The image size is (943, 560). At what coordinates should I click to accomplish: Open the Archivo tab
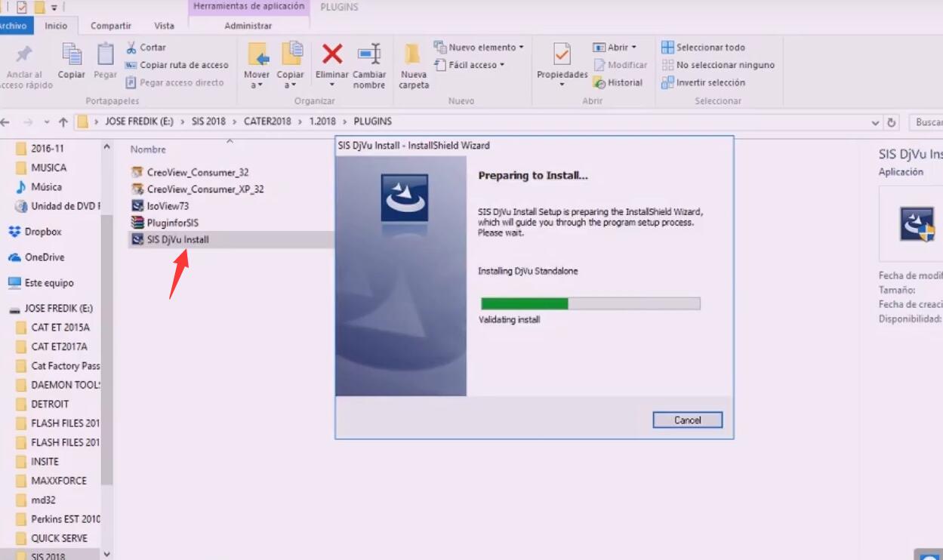coord(13,26)
